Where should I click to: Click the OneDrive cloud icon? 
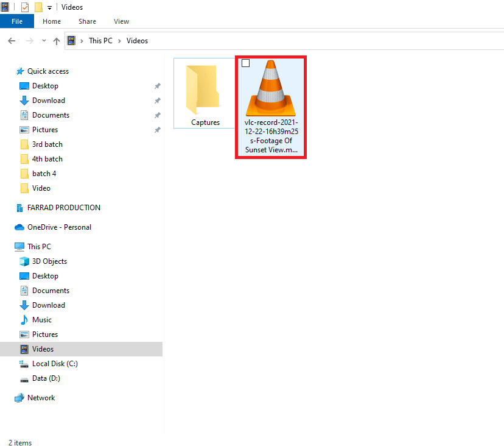pos(19,227)
